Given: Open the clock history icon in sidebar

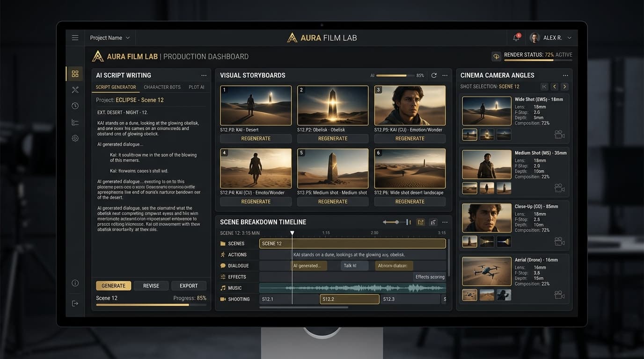Looking at the screenshot, I should tap(75, 106).
